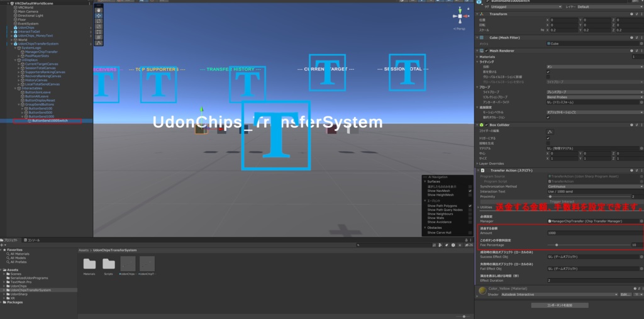Viewport: 644px width, 319px height.
Task: Open the hierarchy scene kebab menu
Action: (90, 3)
